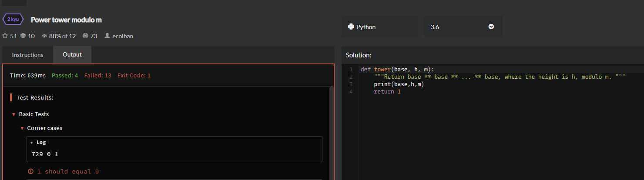This screenshot has width=644, height=180.
Task: Click the error icon beside '1 should equal 0'
Action: 30,171
